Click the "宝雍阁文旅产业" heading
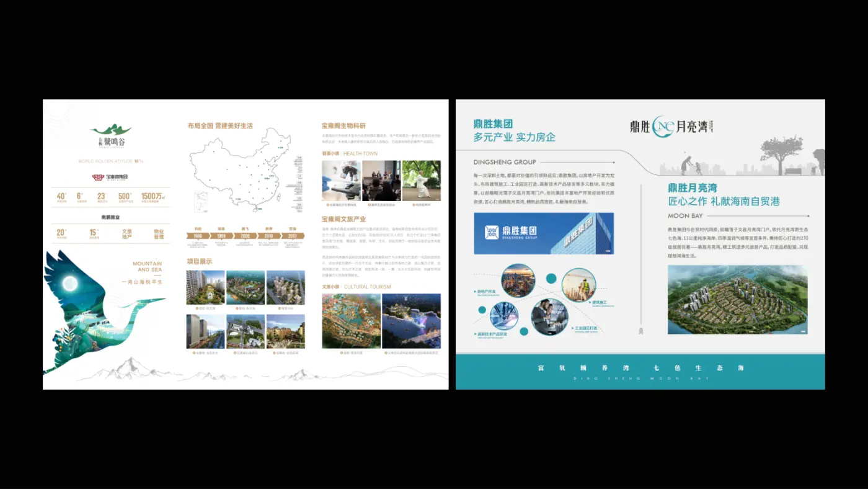The width and height of the screenshot is (868, 489). [x=343, y=219]
